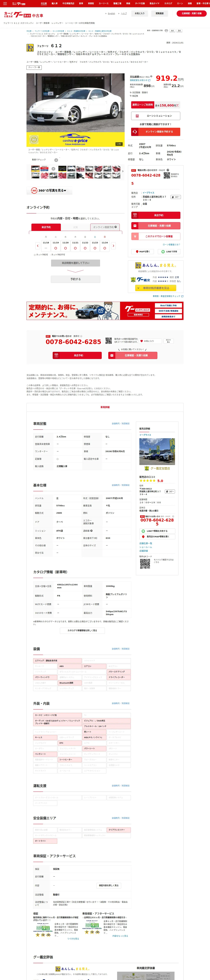
Task: Open カーリース in top navigation
Action: [104, 3]
